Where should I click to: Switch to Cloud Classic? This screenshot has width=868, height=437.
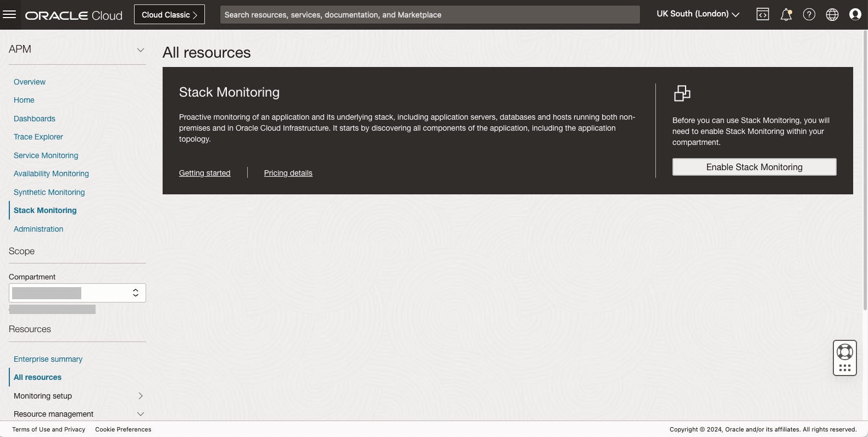pyautogui.click(x=169, y=15)
